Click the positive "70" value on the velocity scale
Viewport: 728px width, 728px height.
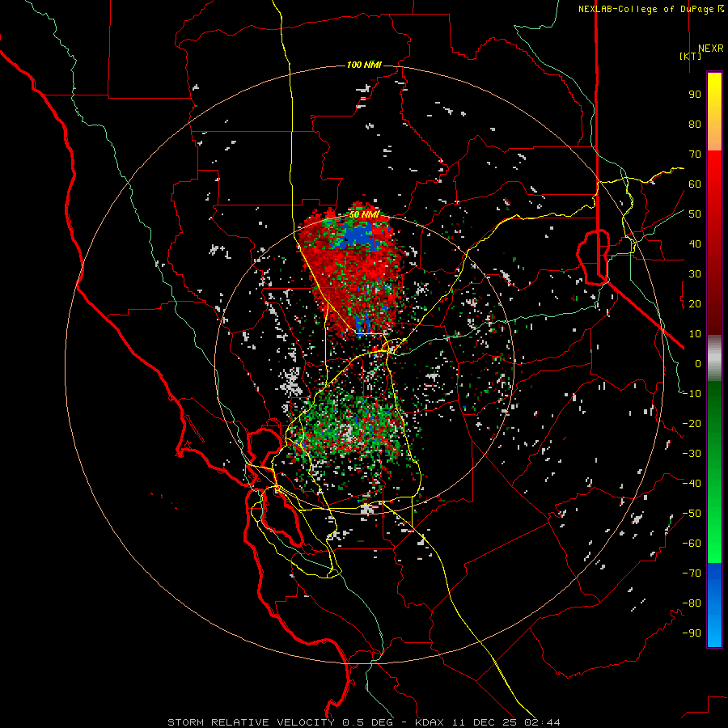click(x=695, y=154)
